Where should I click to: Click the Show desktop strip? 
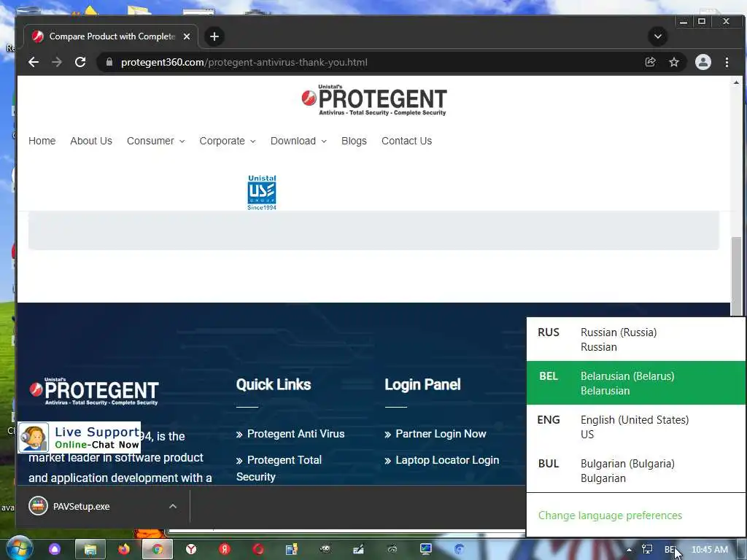(x=742, y=550)
